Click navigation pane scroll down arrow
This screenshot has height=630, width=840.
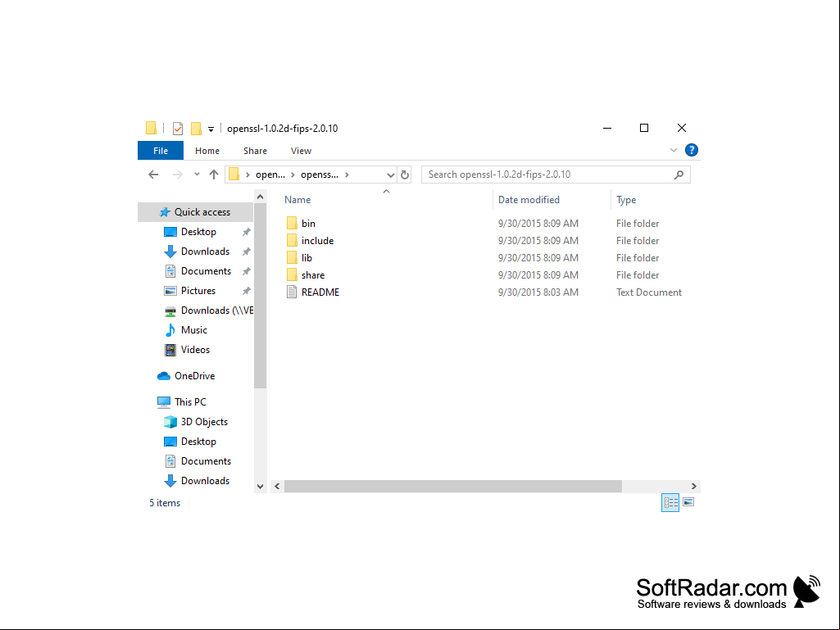point(260,487)
